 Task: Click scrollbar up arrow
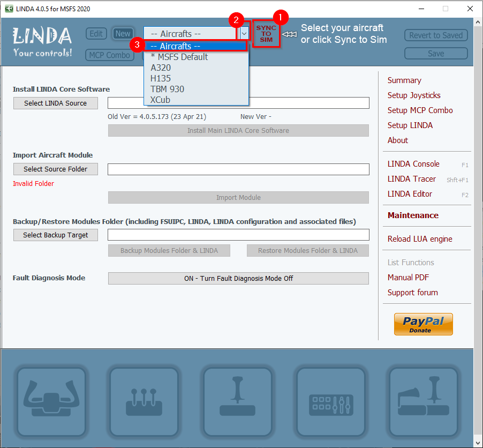tap(478, 22)
